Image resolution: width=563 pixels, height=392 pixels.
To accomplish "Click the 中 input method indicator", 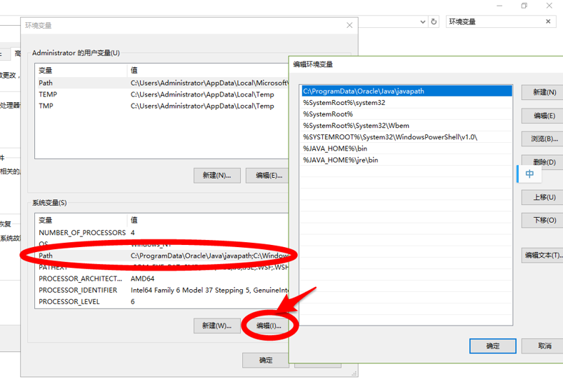I will [x=529, y=174].
